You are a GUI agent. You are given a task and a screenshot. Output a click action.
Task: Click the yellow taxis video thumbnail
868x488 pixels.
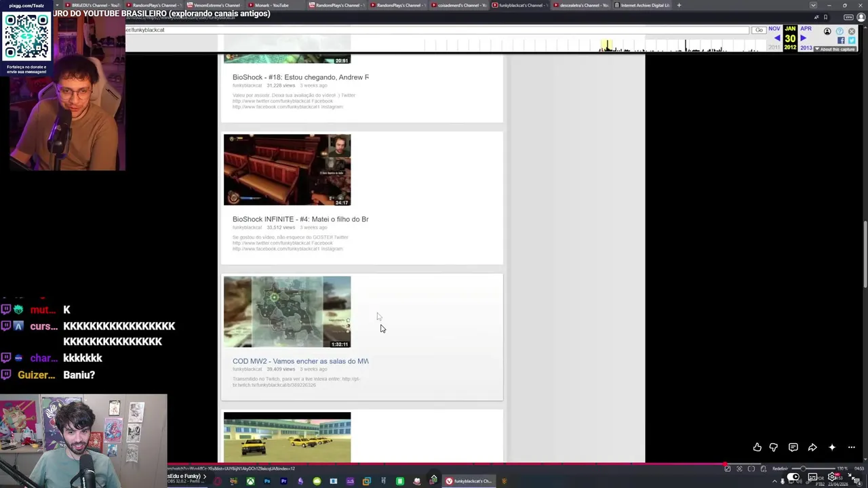288,437
